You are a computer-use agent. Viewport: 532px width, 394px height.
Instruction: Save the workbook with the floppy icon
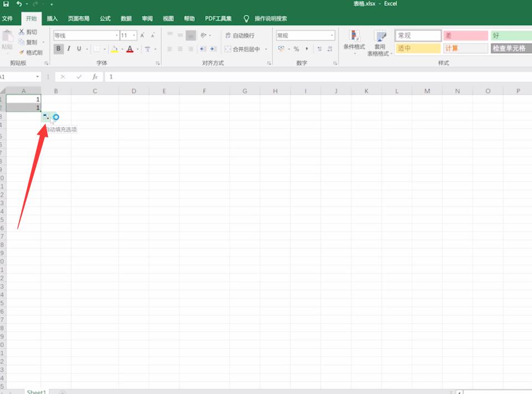(x=6, y=4)
